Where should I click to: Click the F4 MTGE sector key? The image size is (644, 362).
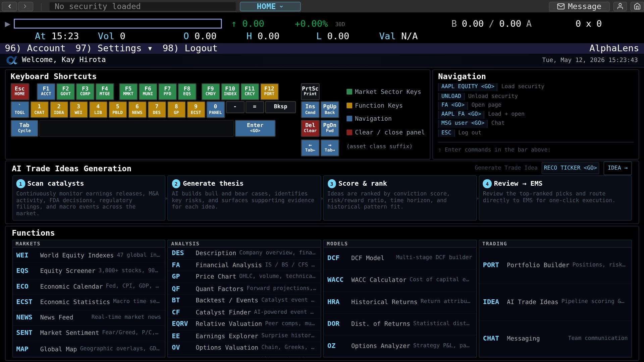point(105,91)
